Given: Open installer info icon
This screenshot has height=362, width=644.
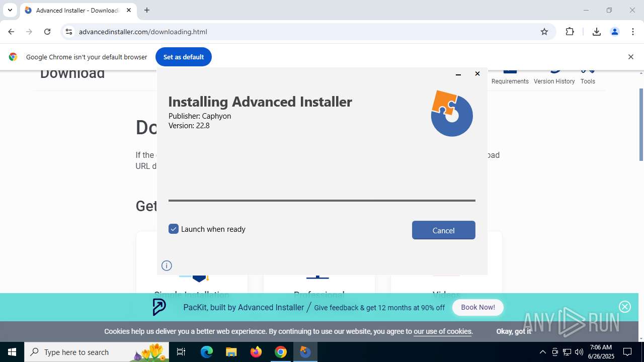Looking at the screenshot, I should tap(167, 265).
